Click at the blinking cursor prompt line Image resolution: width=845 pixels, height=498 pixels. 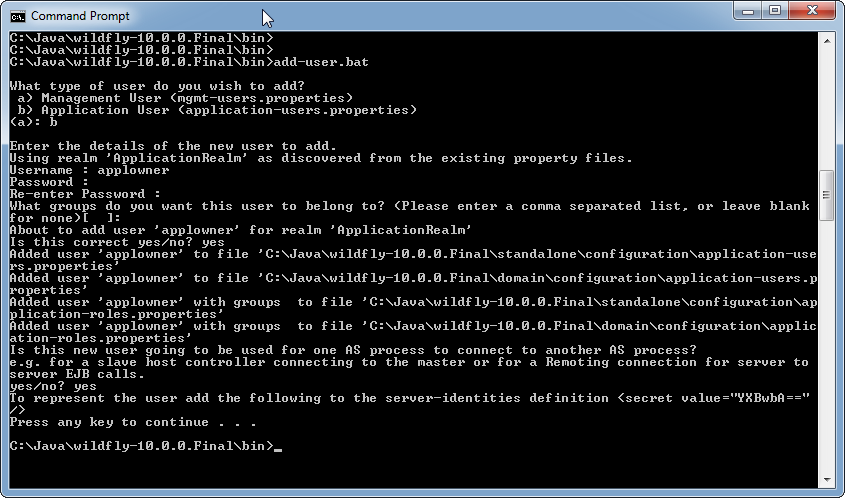(146, 446)
